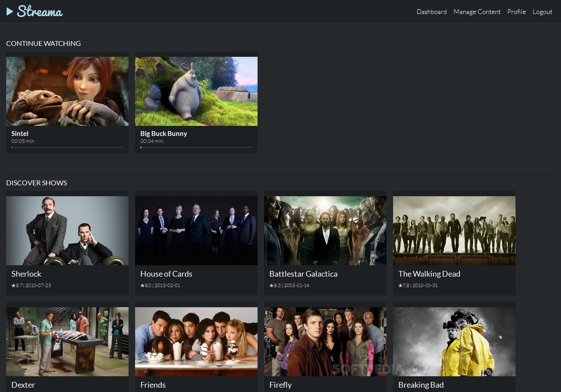Click House of Cards rating '★8.0 | 2013-02-01'
The height and width of the screenshot is (392, 561).
160,285
